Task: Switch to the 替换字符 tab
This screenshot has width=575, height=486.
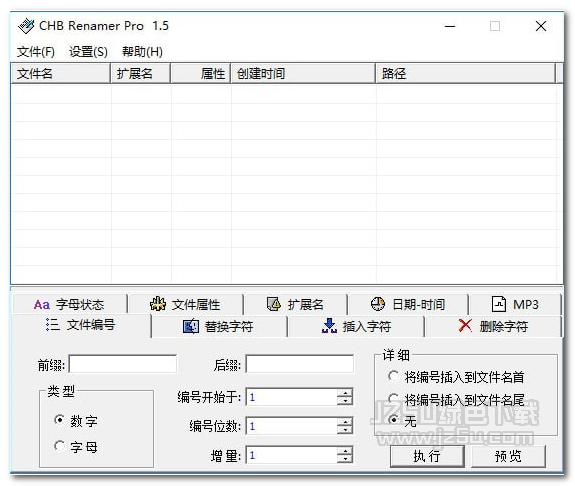Action: [x=219, y=326]
